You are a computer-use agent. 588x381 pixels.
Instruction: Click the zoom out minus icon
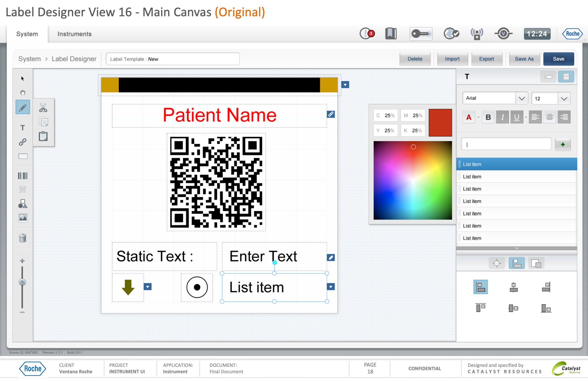point(23,312)
